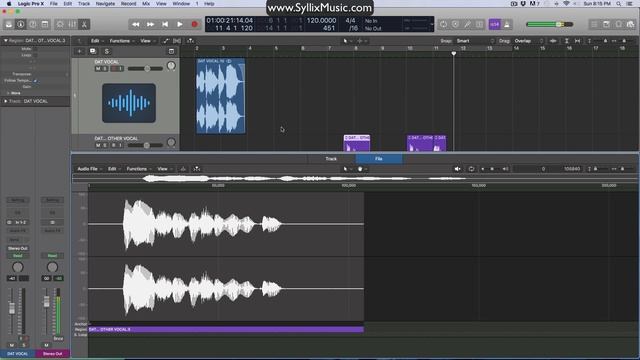
Task: Click the Rewind transport button
Action: pos(136,24)
